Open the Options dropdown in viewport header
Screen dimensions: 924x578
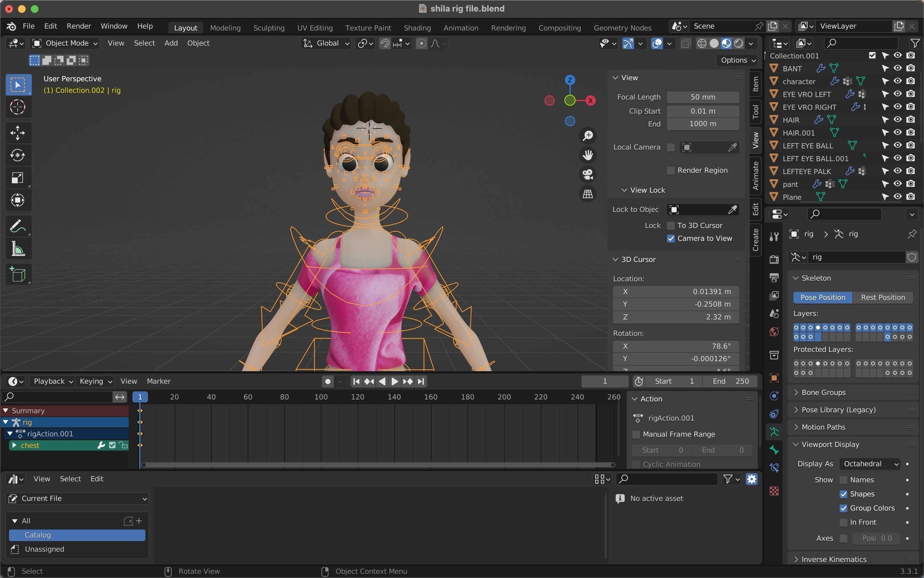[737, 60]
